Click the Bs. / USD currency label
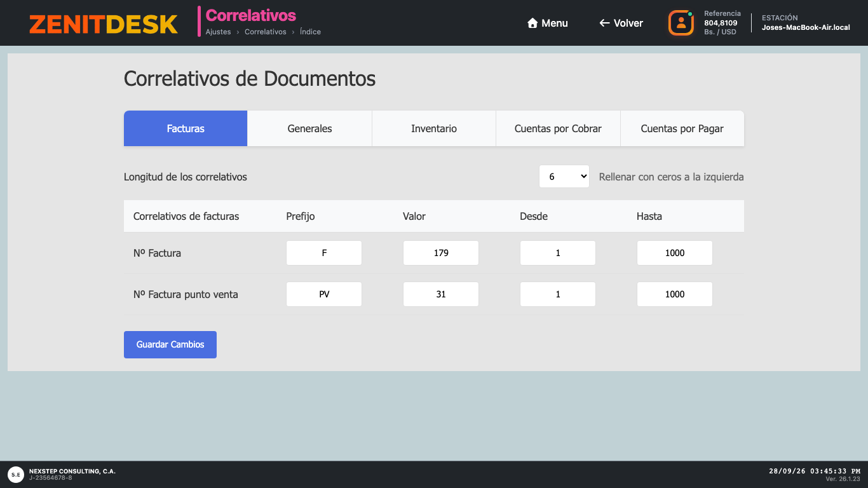The image size is (868, 488). click(720, 32)
